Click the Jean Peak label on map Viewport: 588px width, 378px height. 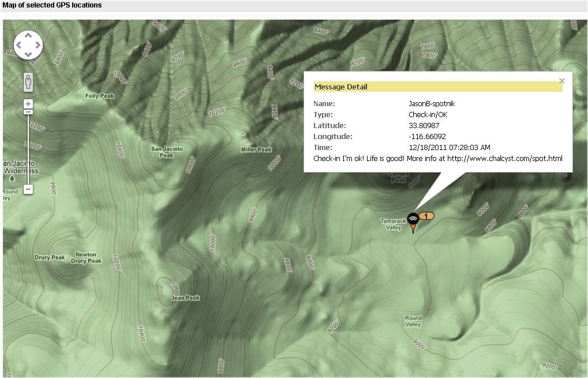(x=185, y=298)
